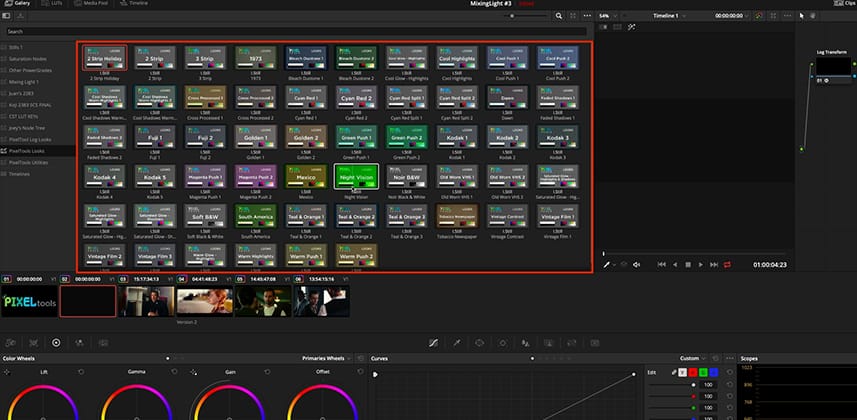857x420 pixels.
Task: Click the viewer highlight wand icon
Action: [631, 27]
